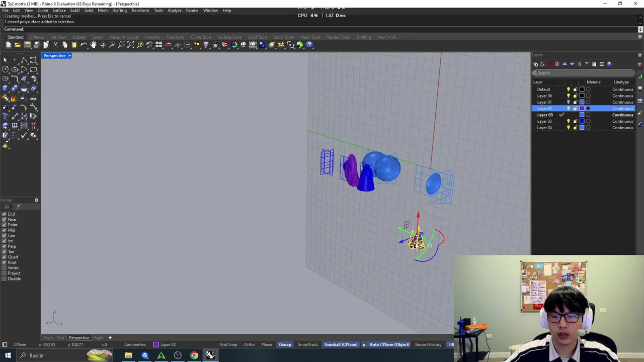Switch to the Right viewport tab
The image size is (644, 362).
click(x=99, y=338)
